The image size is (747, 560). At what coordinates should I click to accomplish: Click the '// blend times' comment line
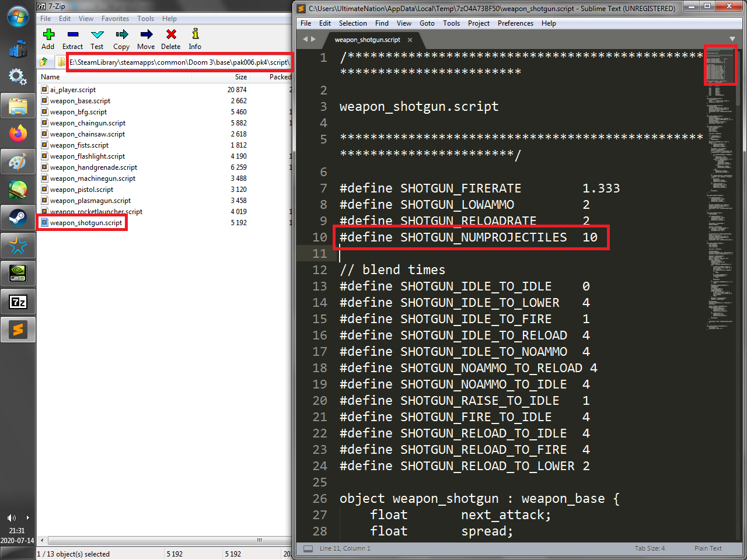tap(392, 270)
